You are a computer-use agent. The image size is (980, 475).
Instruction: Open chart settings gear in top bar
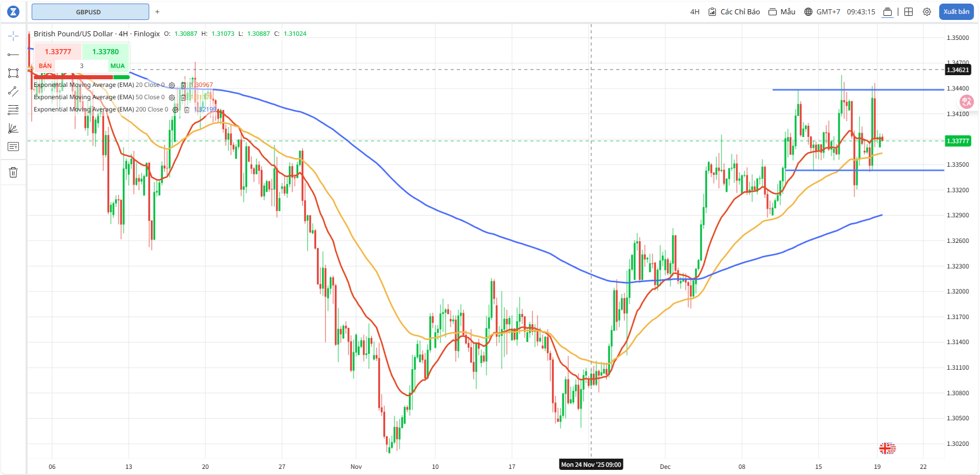click(927, 12)
